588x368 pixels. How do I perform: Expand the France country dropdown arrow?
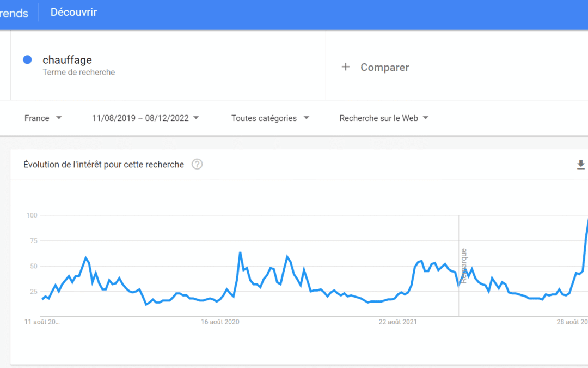pyautogui.click(x=59, y=118)
